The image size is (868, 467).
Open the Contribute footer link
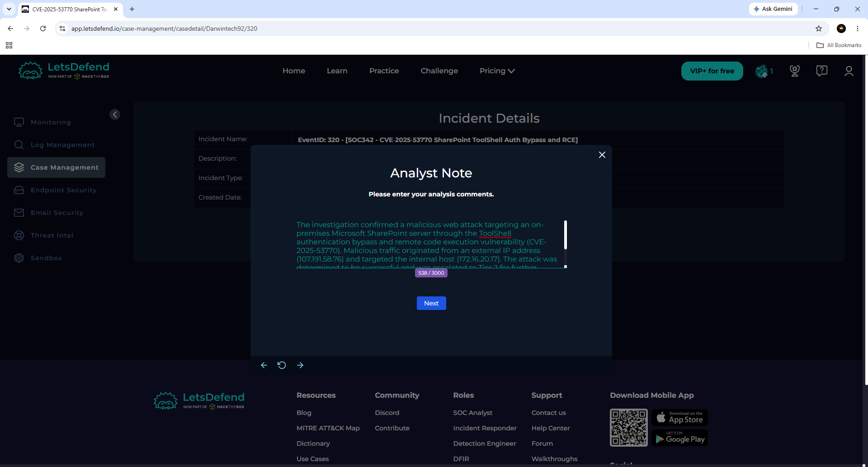point(392,428)
